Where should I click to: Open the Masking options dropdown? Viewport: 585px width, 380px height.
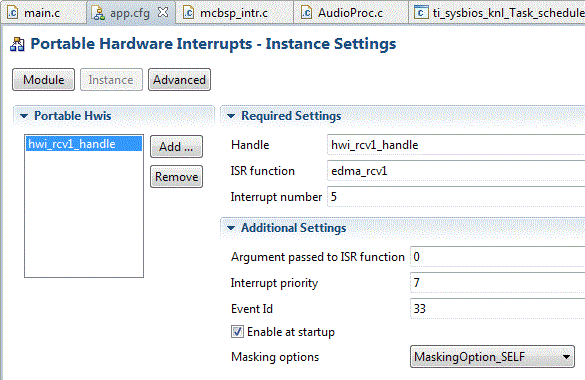(492, 357)
